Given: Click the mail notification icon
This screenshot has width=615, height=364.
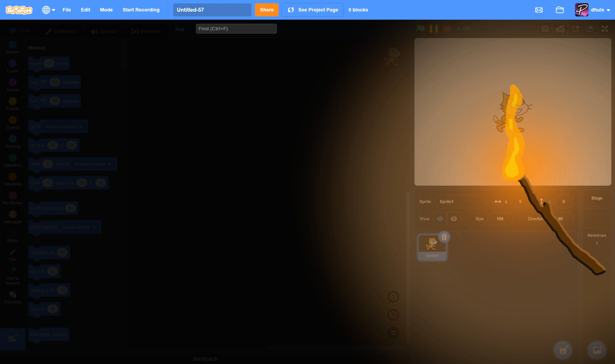Looking at the screenshot, I should click(539, 10).
